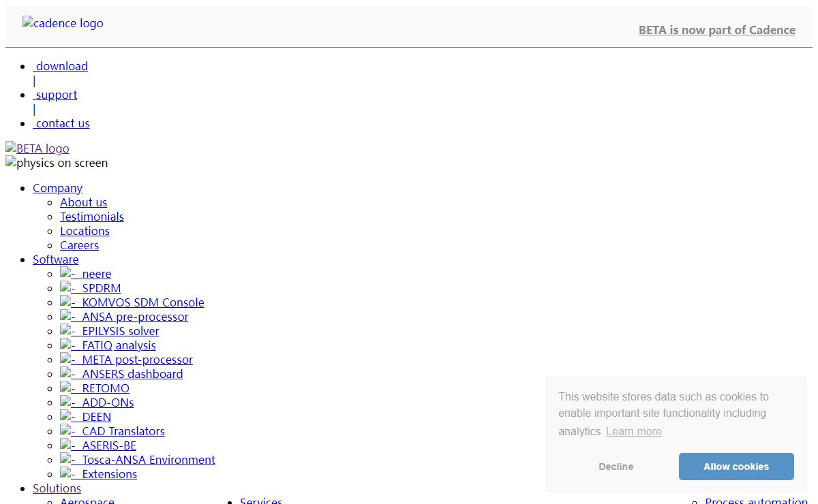This screenshot has height=504, width=818.
Task: Open the META post-processor link
Action: coord(126,360)
